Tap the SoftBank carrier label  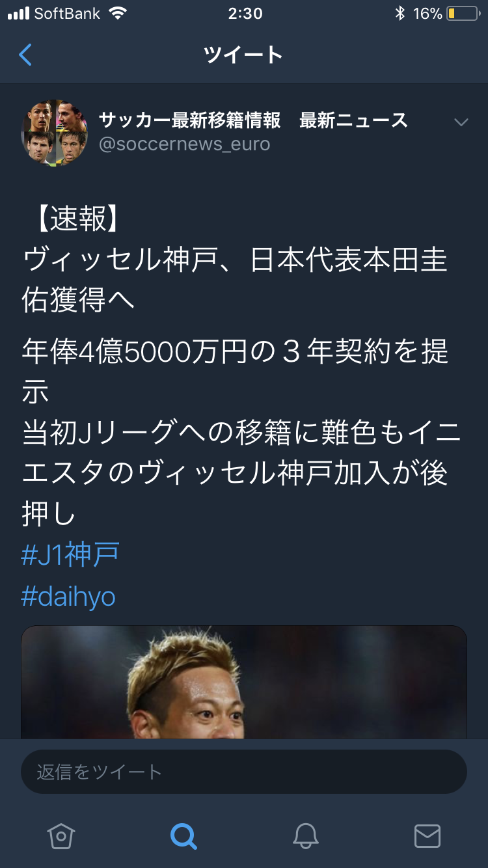pos(67,14)
